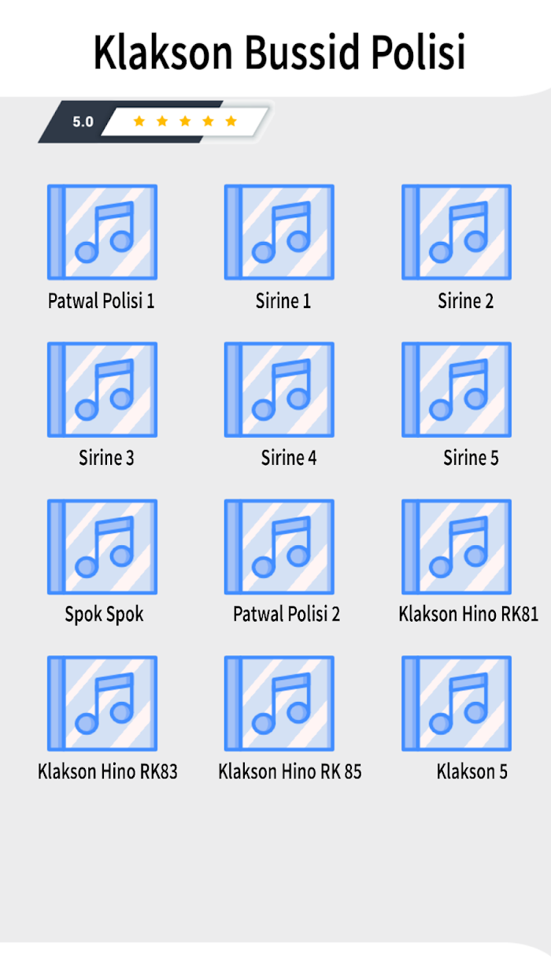Play the Spok Spok sound icon
Viewport: 551px width, 980px height.
click(x=102, y=546)
